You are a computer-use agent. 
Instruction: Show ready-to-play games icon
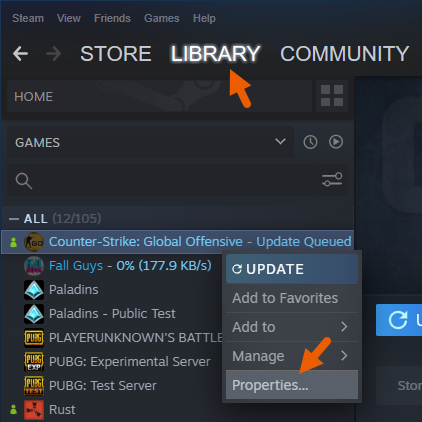[336, 142]
